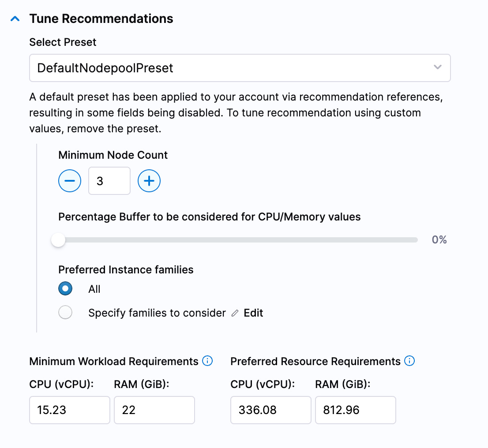Select the Specify families to consider radio
Viewport: 488px width, 448px height.
65,313
